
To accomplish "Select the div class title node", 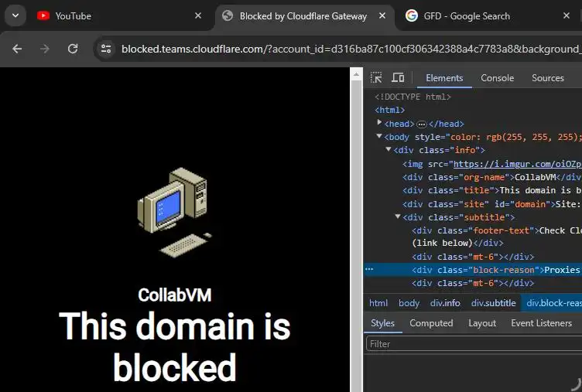I will click(492, 190).
